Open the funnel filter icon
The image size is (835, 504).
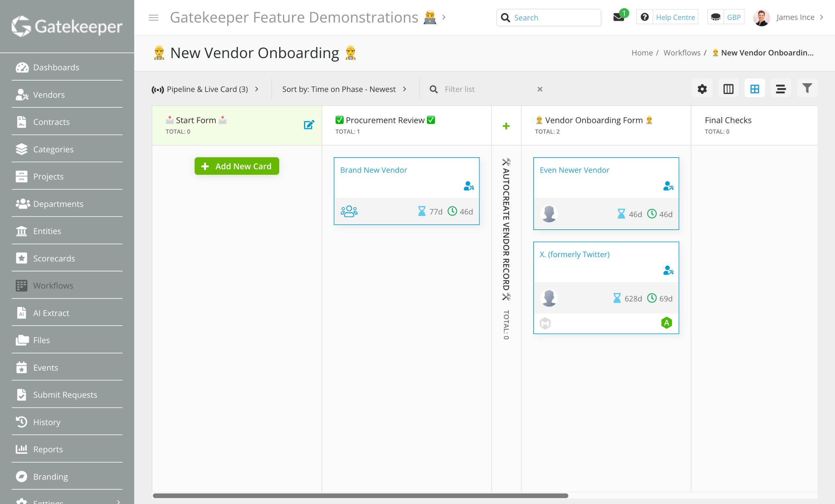tap(807, 88)
